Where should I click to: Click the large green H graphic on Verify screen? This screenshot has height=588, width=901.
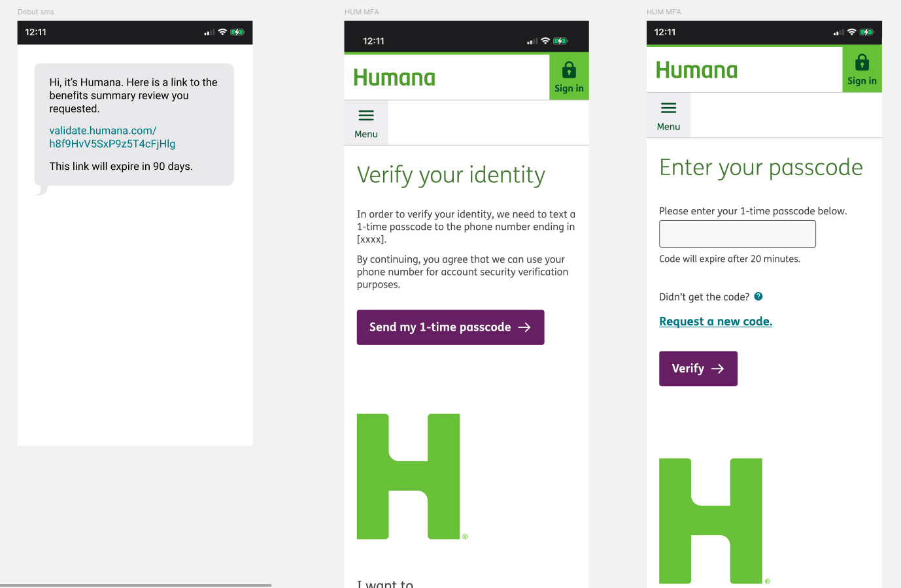click(x=409, y=476)
